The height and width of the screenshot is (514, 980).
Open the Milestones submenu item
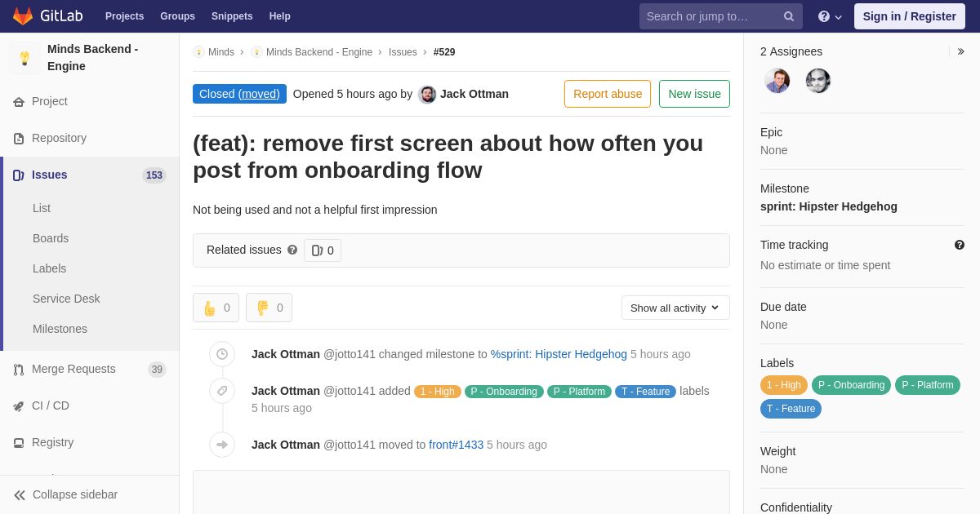click(x=60, y=329)
